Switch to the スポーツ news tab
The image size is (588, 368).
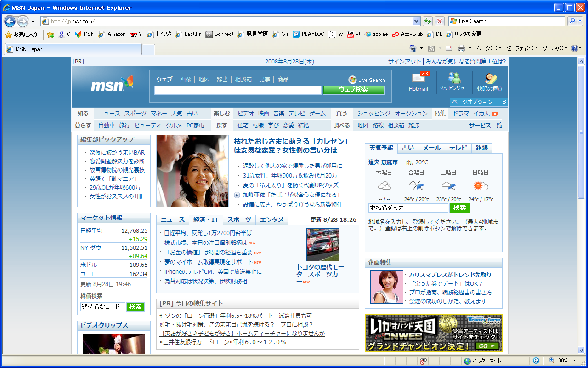coord(239,220)
